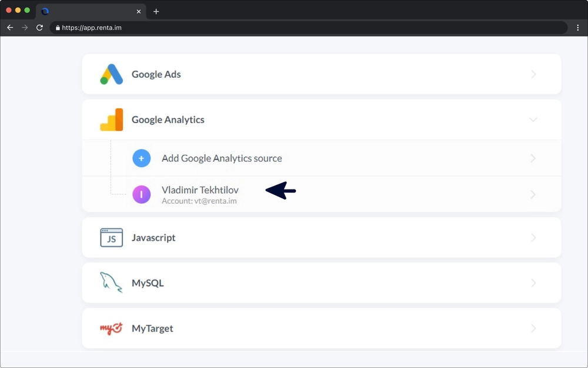Click the purple avatar icon for Vladimir Tekhtilov
Viewport: 588px width, 368px height.
(141, 194)
